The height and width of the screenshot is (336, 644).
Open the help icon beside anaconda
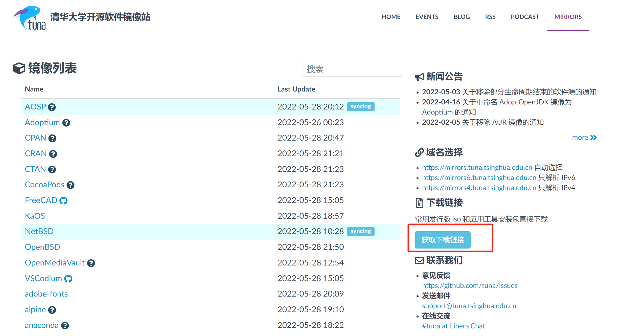[65, 326]
